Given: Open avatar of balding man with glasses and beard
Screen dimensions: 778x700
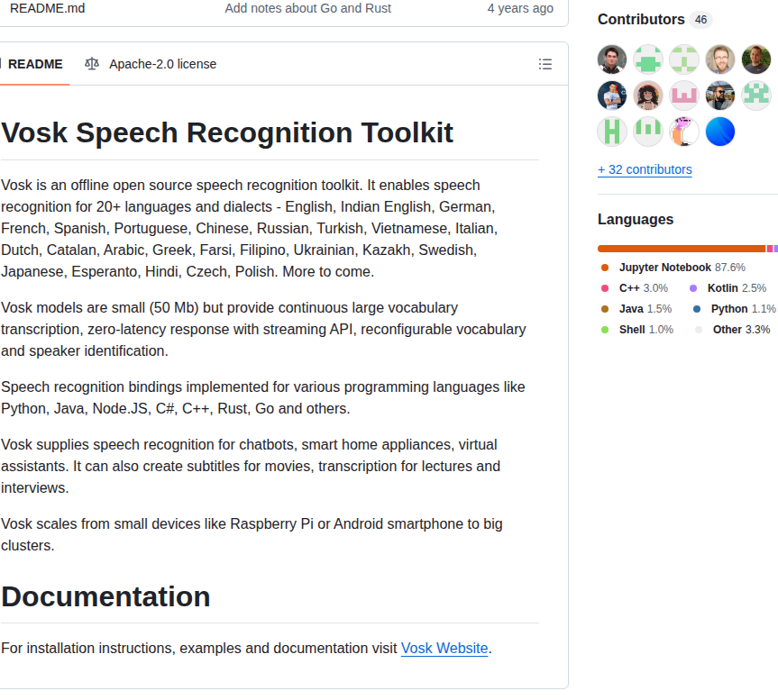Looking at the screenshot, I should point(720,59).
